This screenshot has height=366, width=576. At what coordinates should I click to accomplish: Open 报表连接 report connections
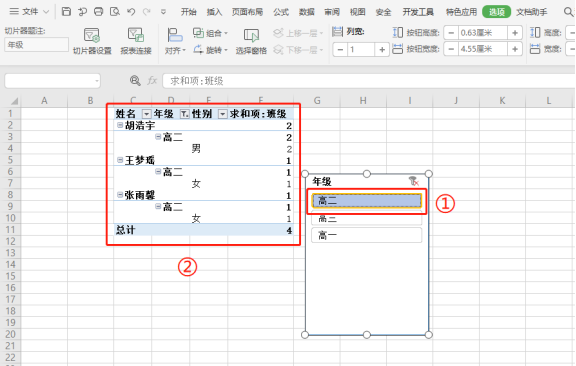point(136,41)
